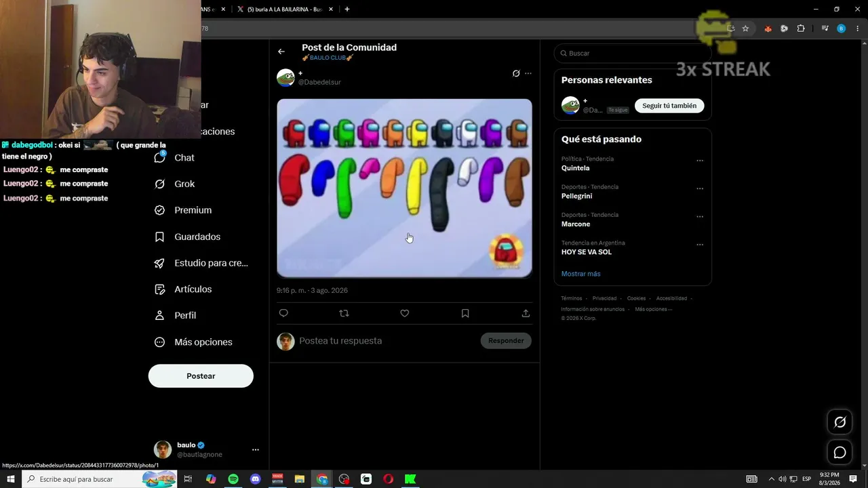Viewport: 868px width, 488px height.
Task: Expand Más opciones in the sidebar
Action: [x=193, y=342]
